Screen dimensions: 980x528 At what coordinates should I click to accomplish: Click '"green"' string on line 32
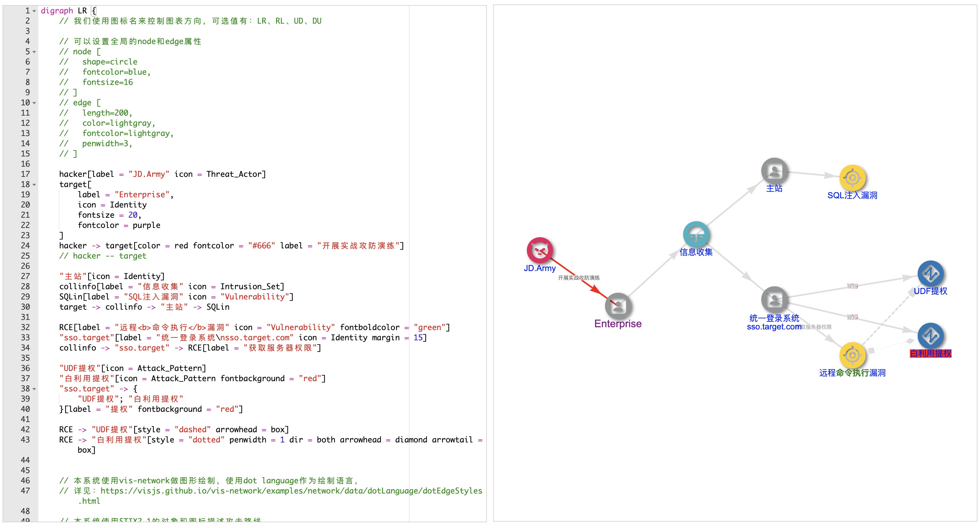[430, 327]
